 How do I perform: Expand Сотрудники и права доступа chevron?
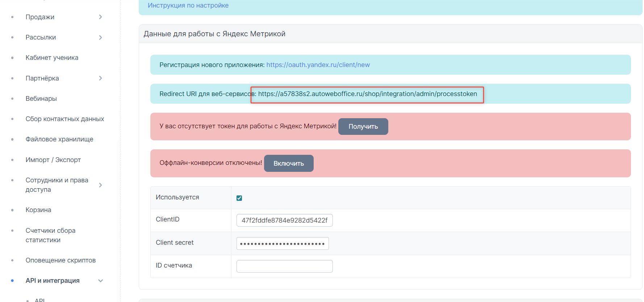[x=100, y=185]
